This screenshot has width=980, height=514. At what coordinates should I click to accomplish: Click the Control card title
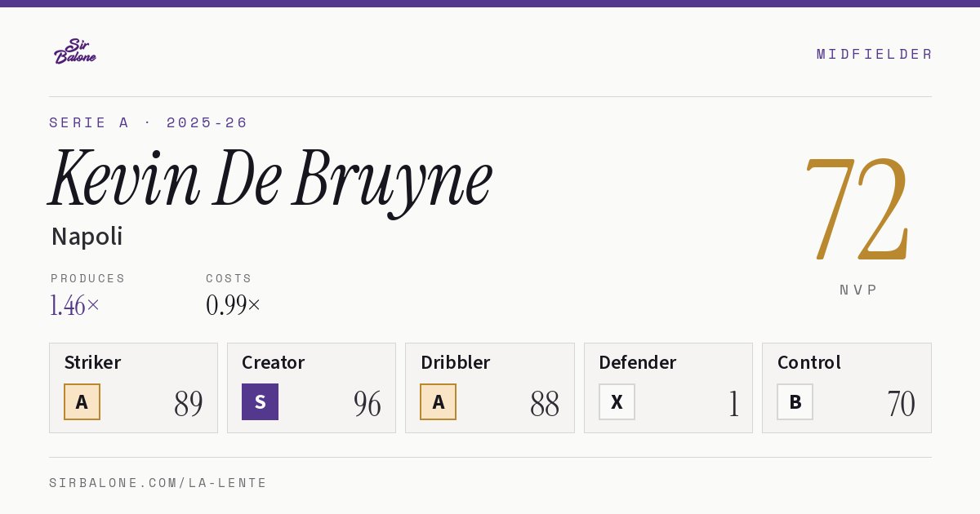(x=809, y=362)
